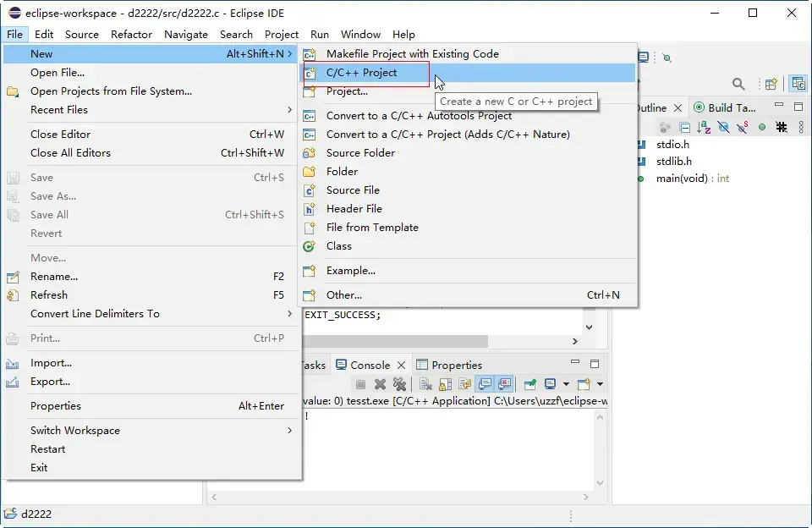Select Source Folder in New submenu
This screenshot has height=528, width=812.
(469, 153)
